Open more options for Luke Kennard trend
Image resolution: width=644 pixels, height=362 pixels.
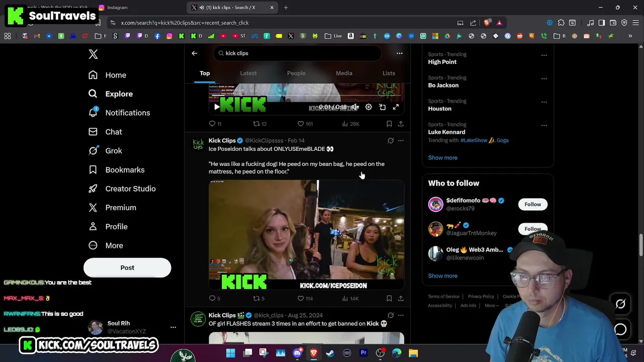tap(544, 125)
